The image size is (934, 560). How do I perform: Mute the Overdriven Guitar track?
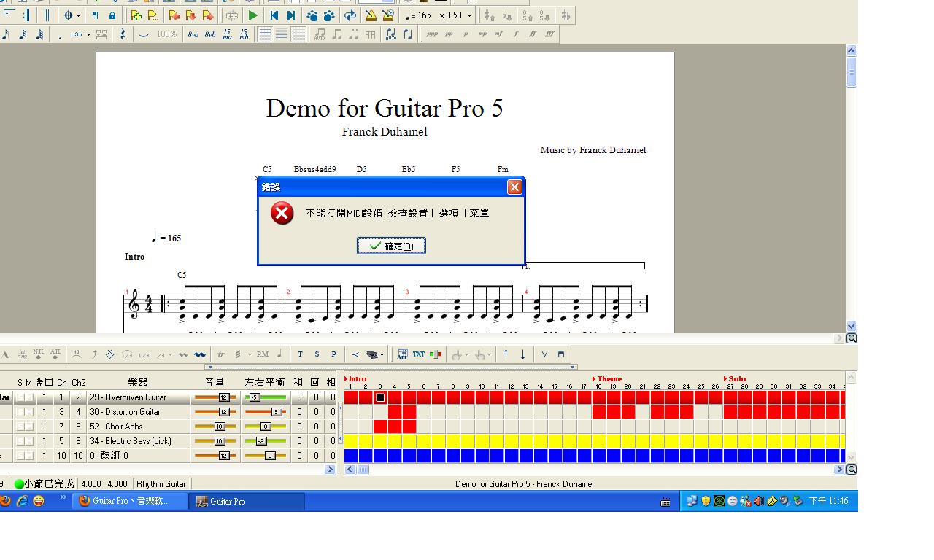pos(29,397)
